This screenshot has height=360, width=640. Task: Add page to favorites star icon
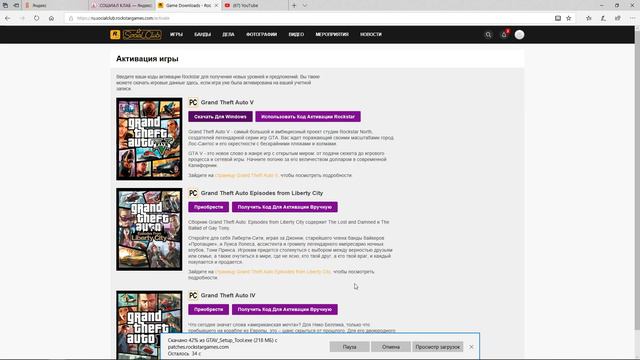click(569, 18)
